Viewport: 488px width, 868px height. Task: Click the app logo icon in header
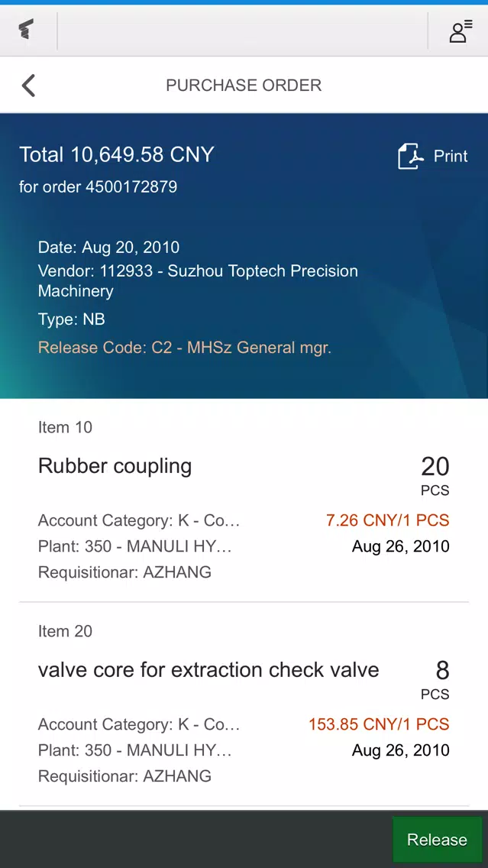pyautogui.click(x=25, y=30)
